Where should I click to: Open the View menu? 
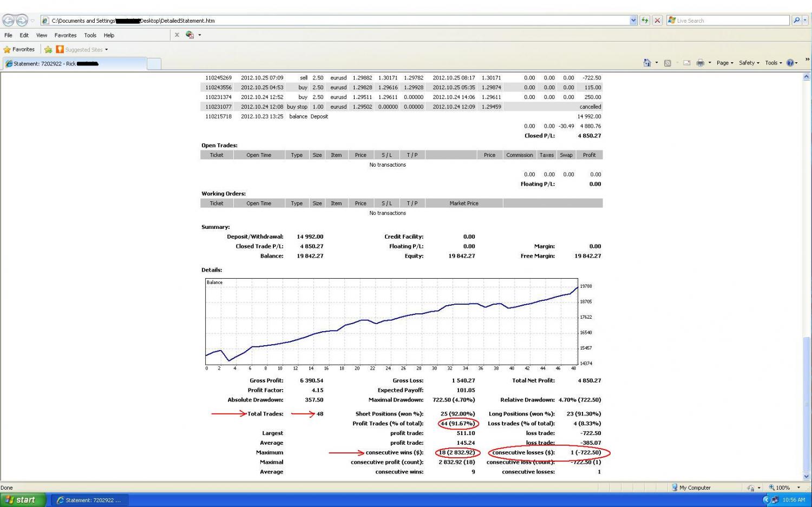pyautogui.click(x=42, y=35)
